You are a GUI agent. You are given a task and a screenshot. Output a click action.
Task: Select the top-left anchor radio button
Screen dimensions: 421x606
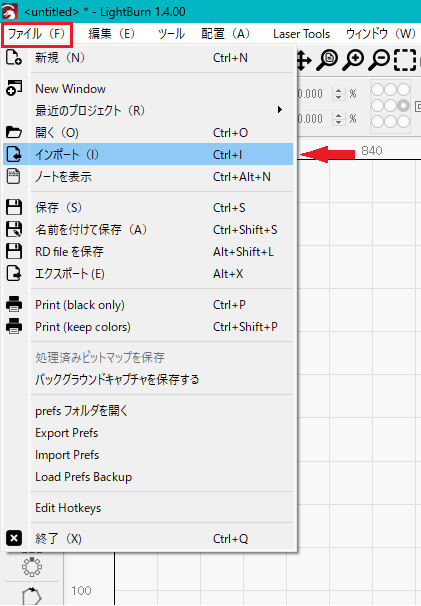click(x=377, y=89)
